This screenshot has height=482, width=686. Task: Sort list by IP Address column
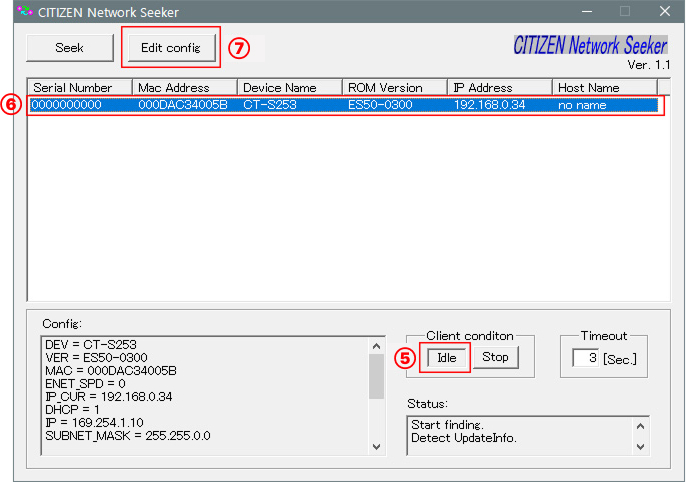point(499,87)
